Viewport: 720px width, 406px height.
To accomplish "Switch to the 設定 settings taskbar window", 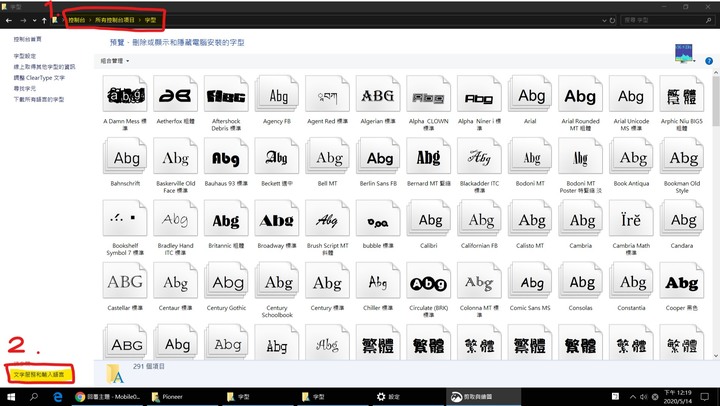I will pos(409,397).
